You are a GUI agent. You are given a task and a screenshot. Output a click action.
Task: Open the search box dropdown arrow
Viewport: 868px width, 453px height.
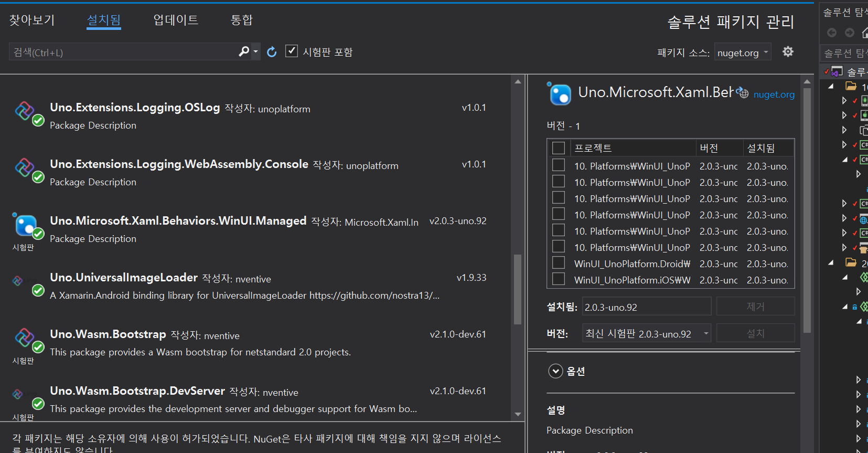click(x=256, y=51)
